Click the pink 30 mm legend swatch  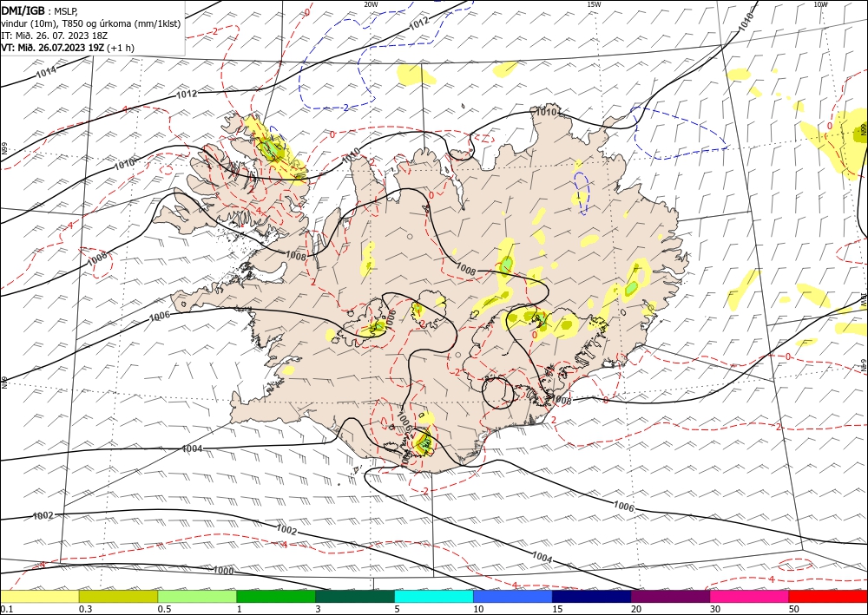pyautogui.click(x=750, y=596)
